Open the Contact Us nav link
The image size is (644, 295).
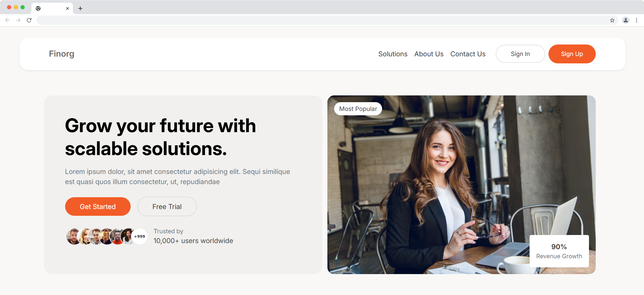click(468, 54)
